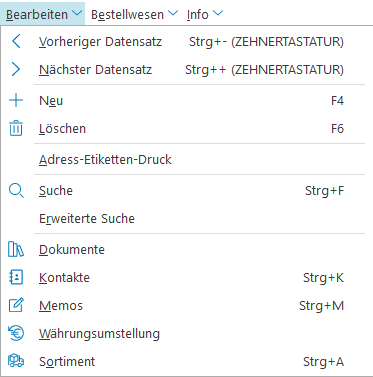
Task: Click the pencil note Memos icon
Action: coord(16,305)
